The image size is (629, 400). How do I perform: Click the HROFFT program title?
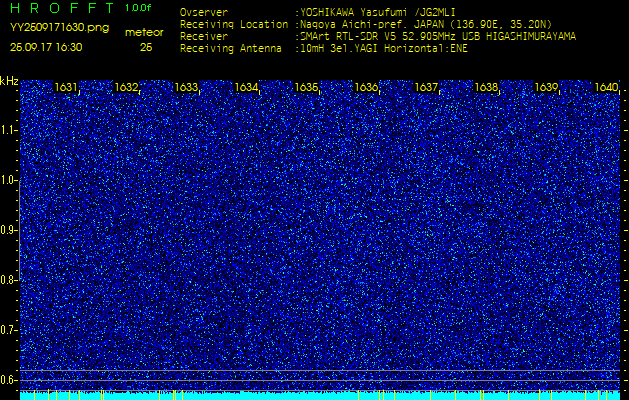click(x=63, y=8)
